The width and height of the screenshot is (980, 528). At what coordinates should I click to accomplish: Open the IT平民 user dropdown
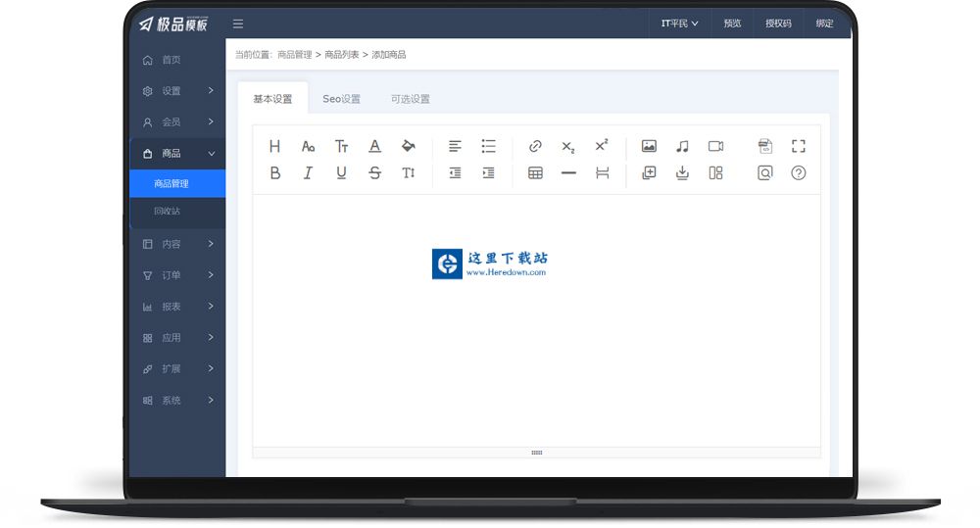pos(679,24)
